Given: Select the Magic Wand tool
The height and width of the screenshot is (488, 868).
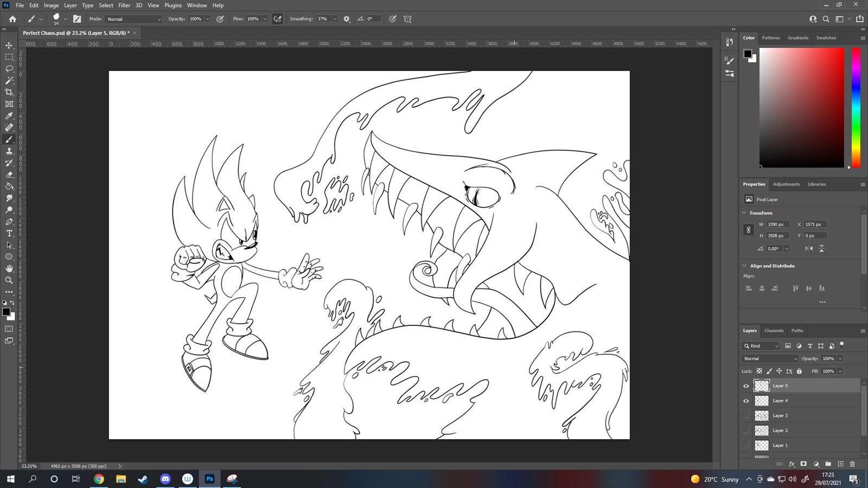Looking at the screenshot, I should pyautogui.click(x=9, y=80).
